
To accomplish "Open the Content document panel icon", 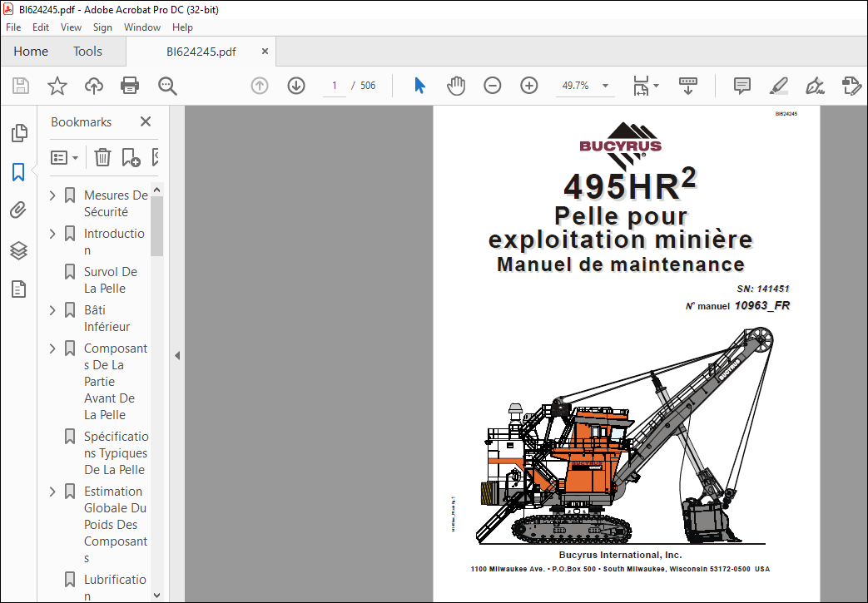I will click(18, 289).
